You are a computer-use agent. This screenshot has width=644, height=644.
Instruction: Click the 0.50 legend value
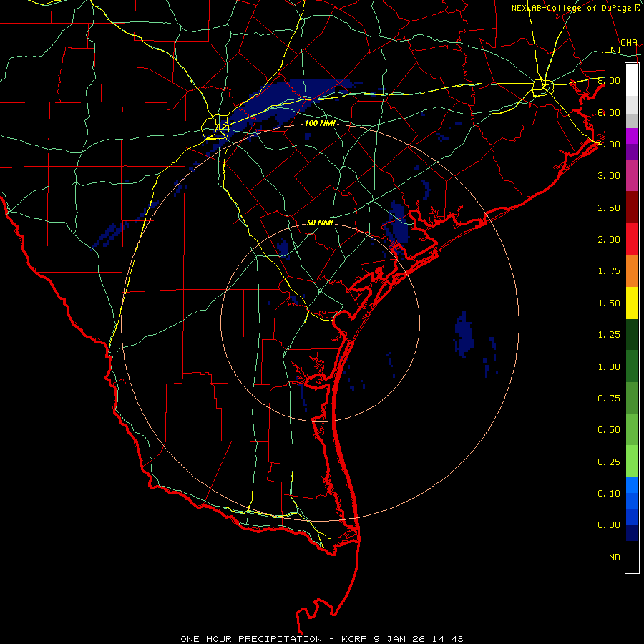[609, 430]
